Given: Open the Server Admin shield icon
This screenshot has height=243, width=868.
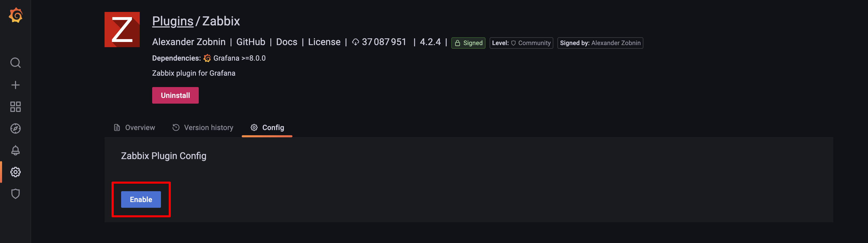Looking at the screenshot, I should [16, 194].
